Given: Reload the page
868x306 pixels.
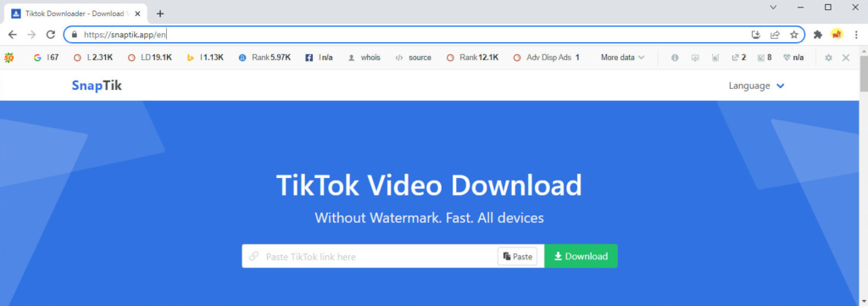Looking at the screenshot, I should (x=50, y=34).
